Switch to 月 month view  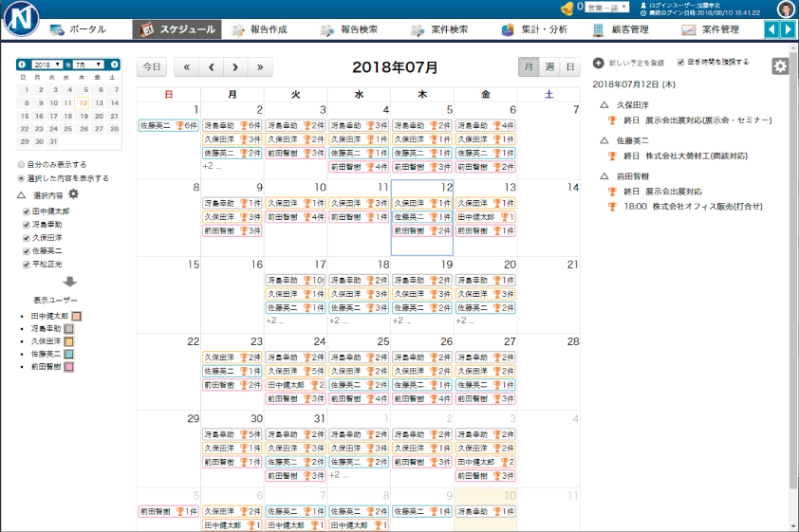pyautogui.click(x=529, y=67)
